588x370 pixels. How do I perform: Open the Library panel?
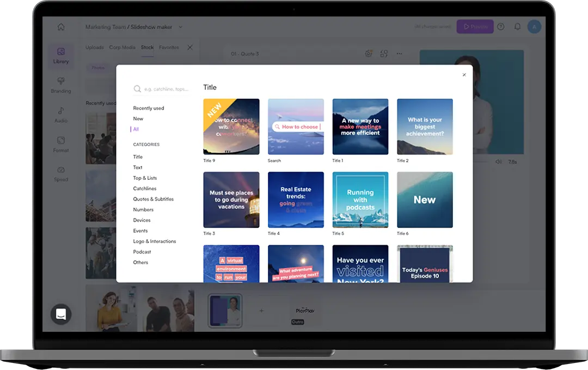[x=60, y=56]
